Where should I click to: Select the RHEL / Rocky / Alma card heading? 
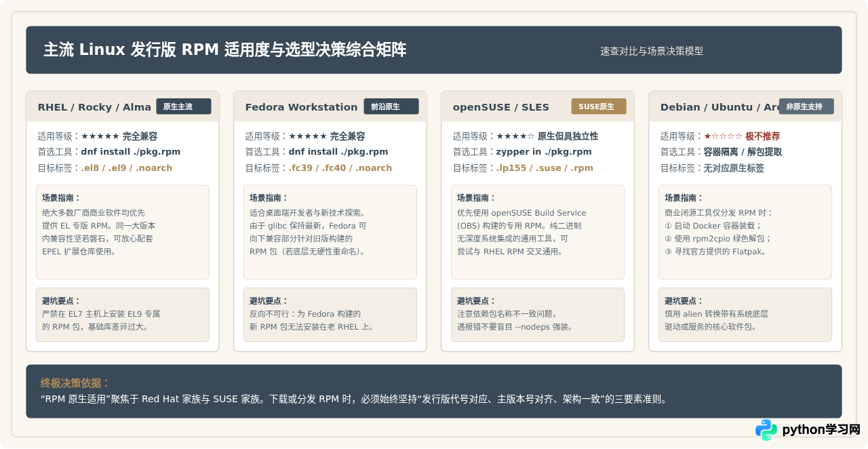pyautogui.click(x=94, y=107)
